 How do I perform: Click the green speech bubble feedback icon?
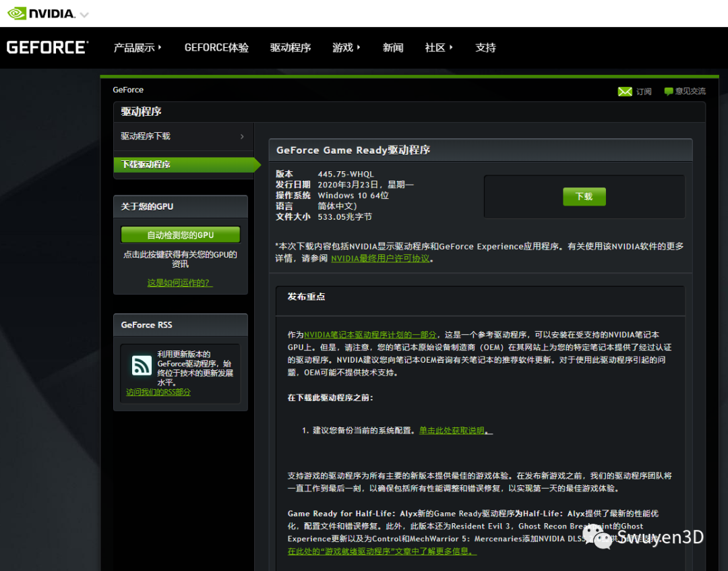(x=669, y=92)
